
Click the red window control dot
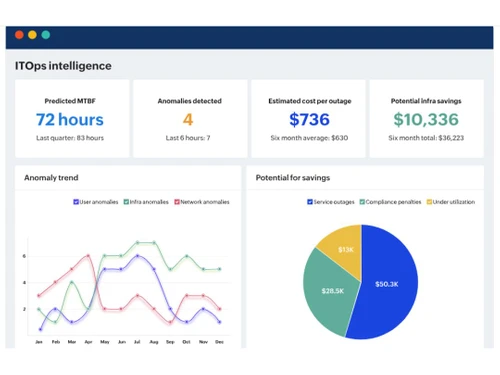tap(19, 35)
